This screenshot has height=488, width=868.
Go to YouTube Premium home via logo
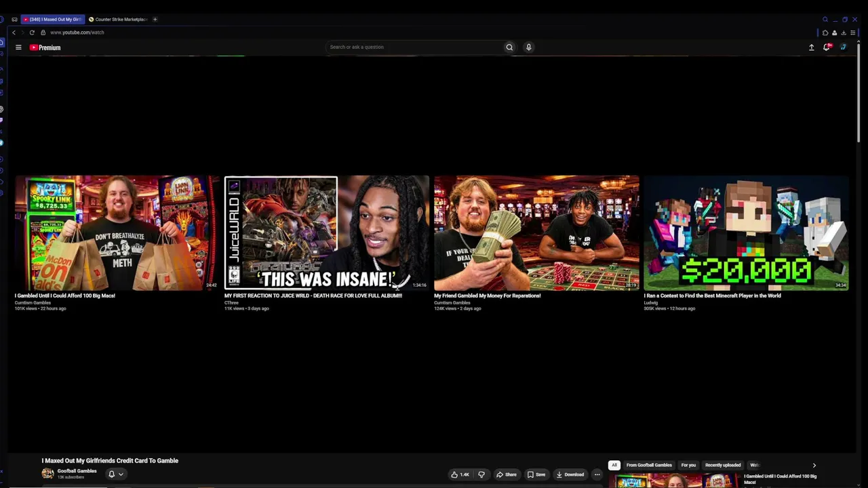[45, 47]
